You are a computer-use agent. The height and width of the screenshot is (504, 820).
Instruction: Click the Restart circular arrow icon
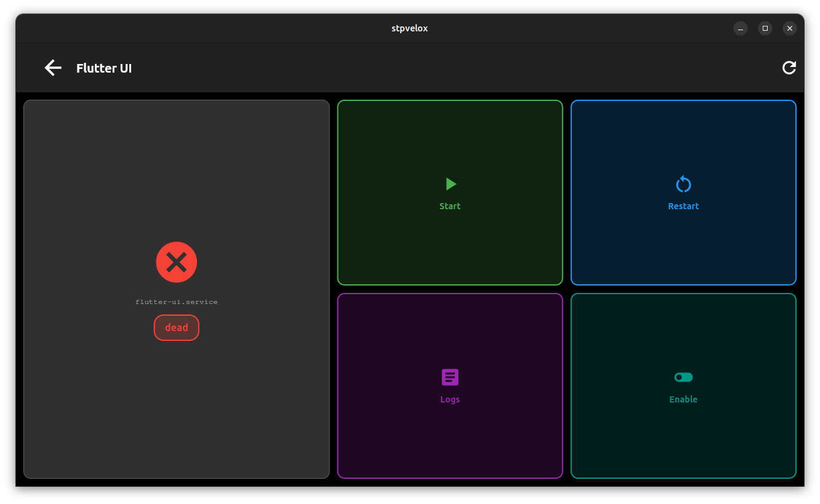click(683, 183)
